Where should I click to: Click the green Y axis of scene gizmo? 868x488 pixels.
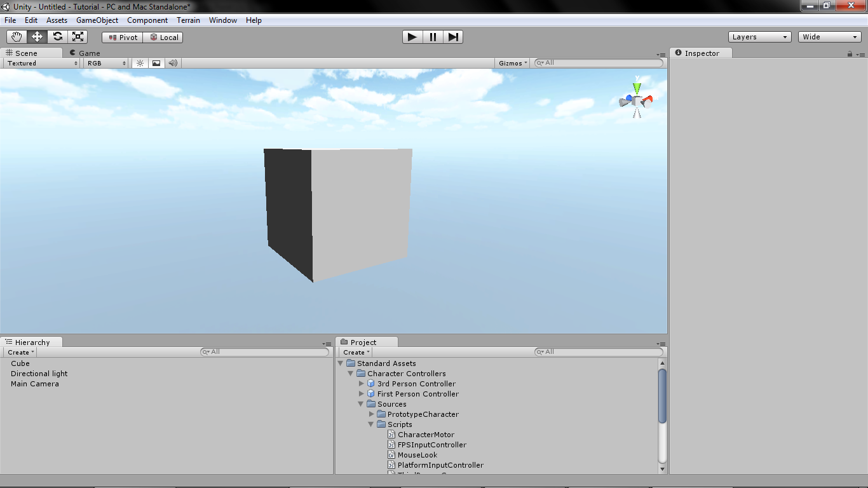[637, 86]
